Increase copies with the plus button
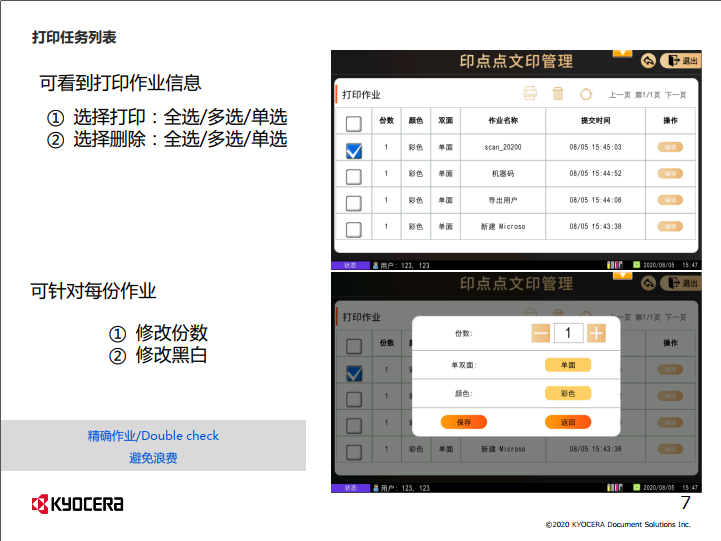 (x=596, y=333)
